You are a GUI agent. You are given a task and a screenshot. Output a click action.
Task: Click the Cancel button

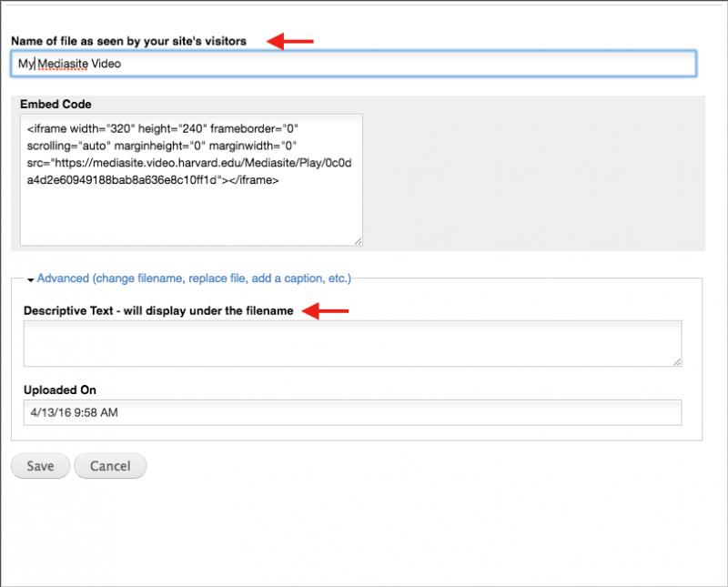(x=110, y=466)
